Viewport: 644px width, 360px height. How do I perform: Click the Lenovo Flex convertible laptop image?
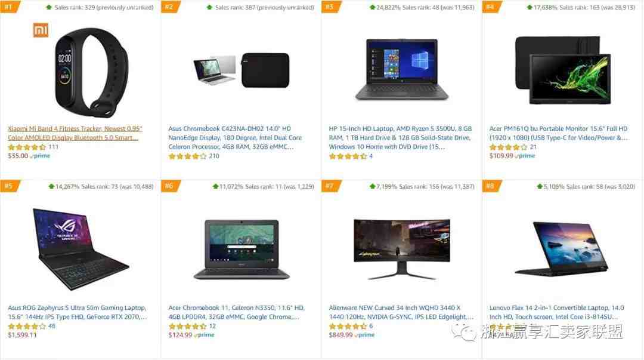point(561,248)
